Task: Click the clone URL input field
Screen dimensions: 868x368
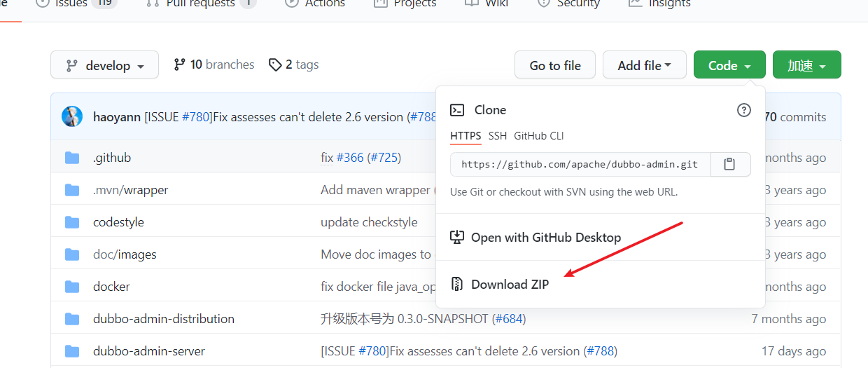Action: point(580,164)
